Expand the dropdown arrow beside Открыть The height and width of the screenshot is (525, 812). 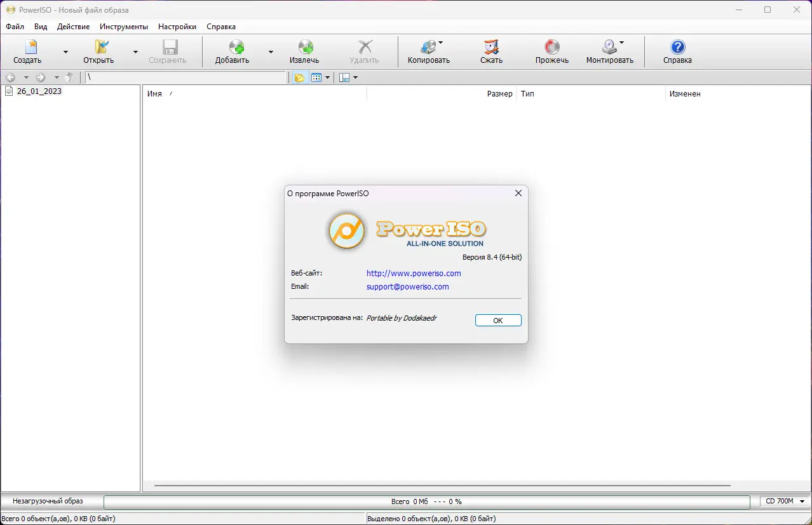tap(135, 52)
